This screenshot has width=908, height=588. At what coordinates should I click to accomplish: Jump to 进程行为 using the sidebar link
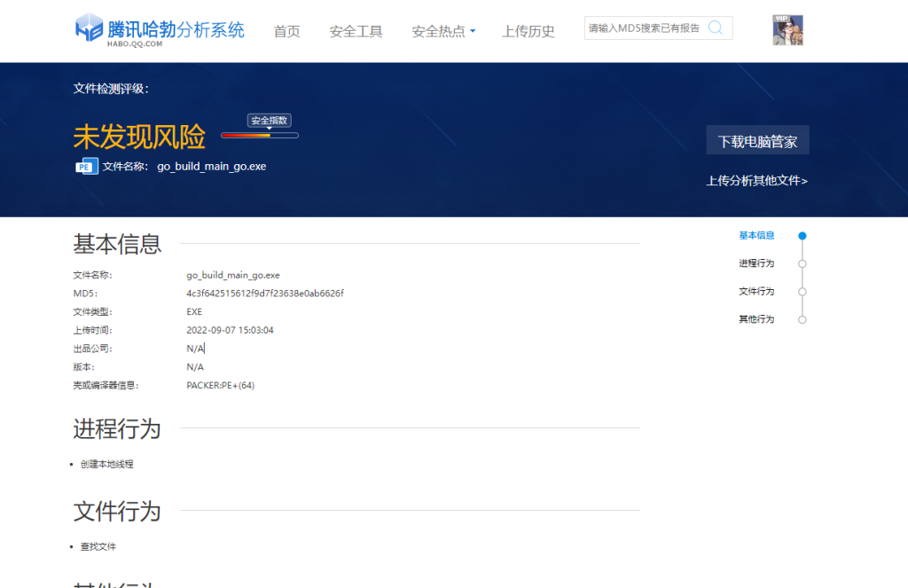[755, 264]
